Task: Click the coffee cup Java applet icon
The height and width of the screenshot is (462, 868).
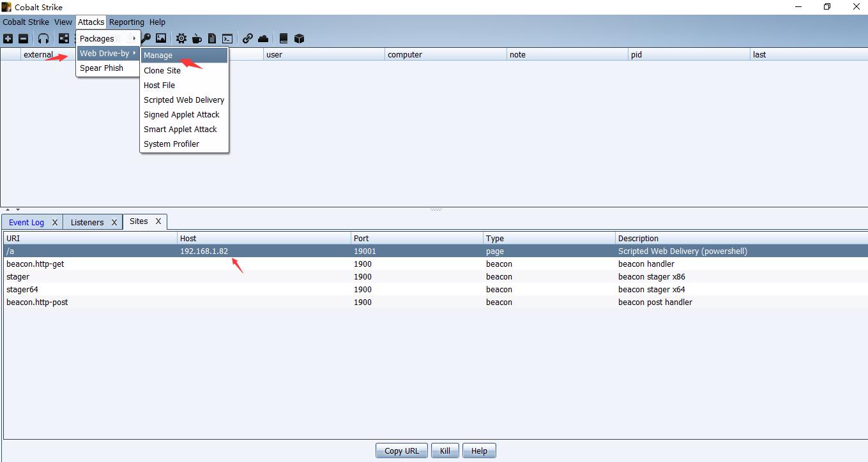Action: (197, 39)
